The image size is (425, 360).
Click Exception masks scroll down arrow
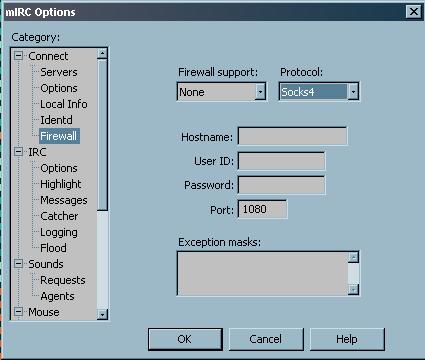pos(353,289)
